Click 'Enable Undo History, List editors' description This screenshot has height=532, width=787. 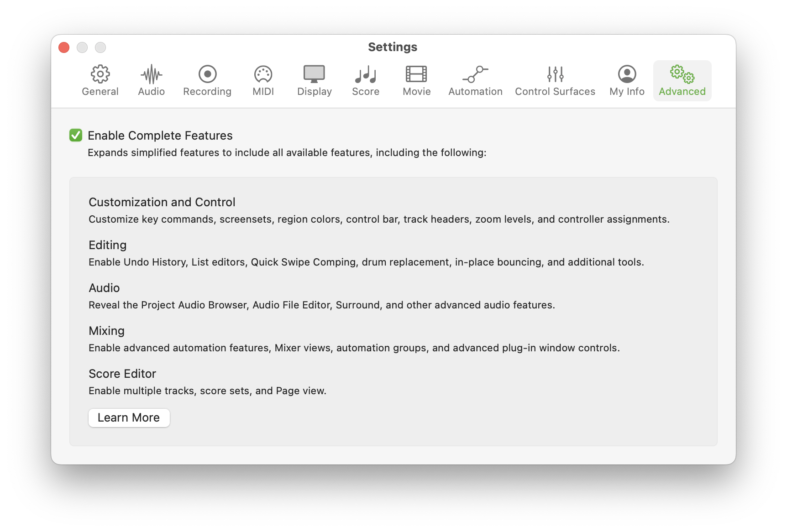point(366,262)
